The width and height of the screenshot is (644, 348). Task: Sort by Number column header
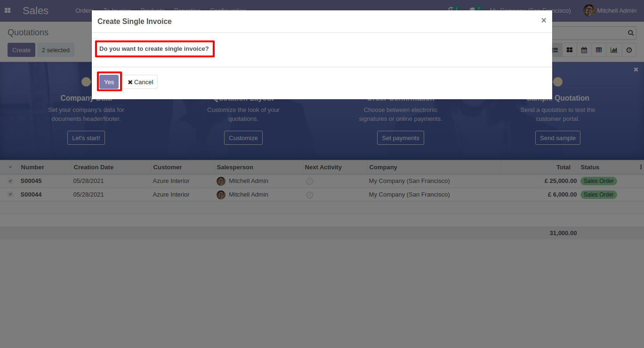[32, 167]
